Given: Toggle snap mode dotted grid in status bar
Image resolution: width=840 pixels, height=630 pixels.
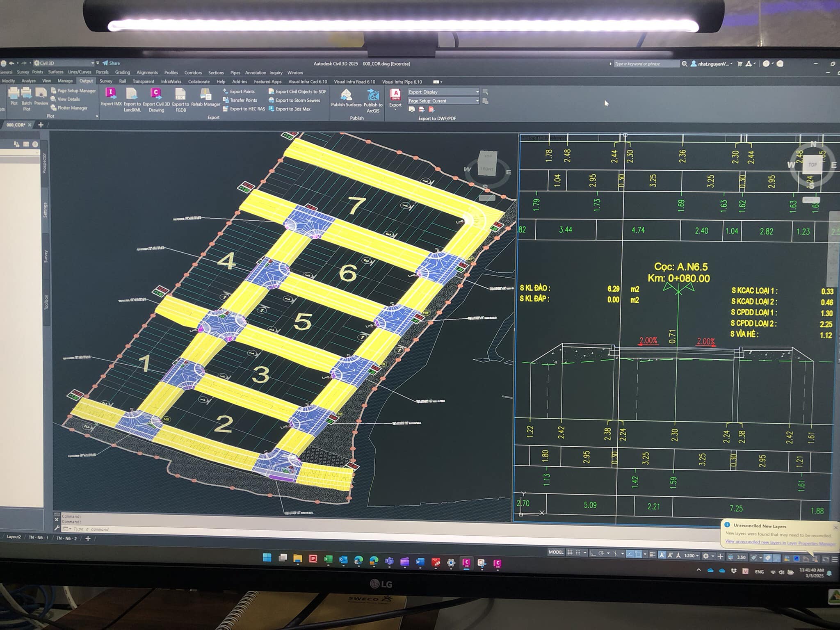Looking at the screenshot, I should pyautogui.click(x=578, y=552).
